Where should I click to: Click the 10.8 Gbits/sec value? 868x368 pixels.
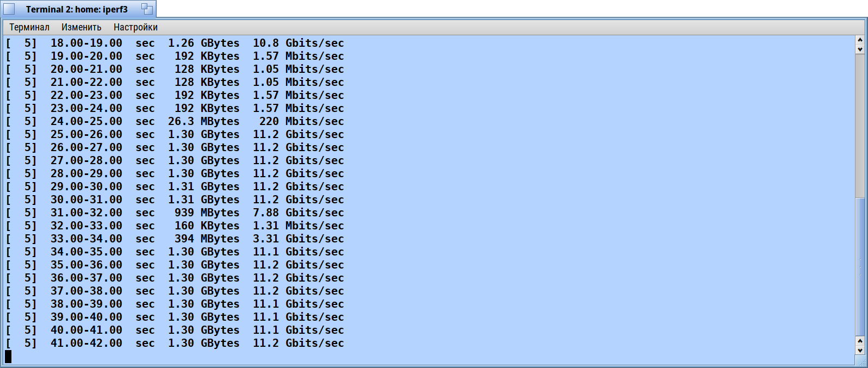(299, 43)
